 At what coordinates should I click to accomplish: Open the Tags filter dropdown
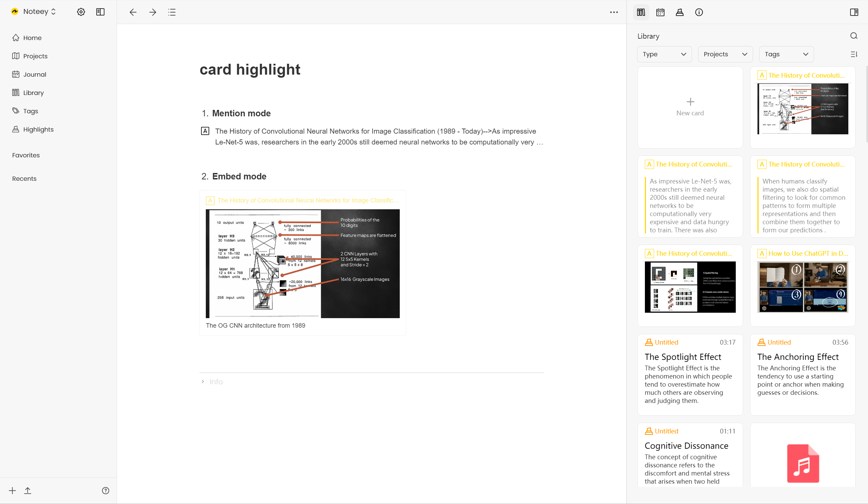(786, 54)
